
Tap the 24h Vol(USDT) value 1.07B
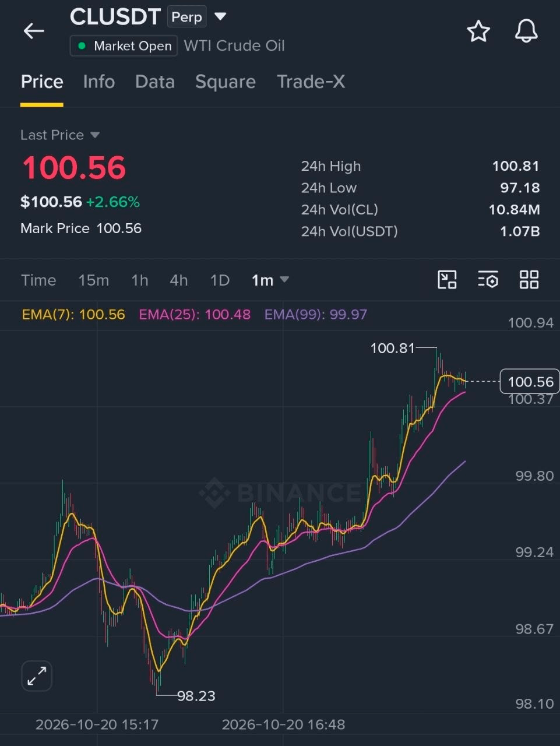tap(520, 231)
